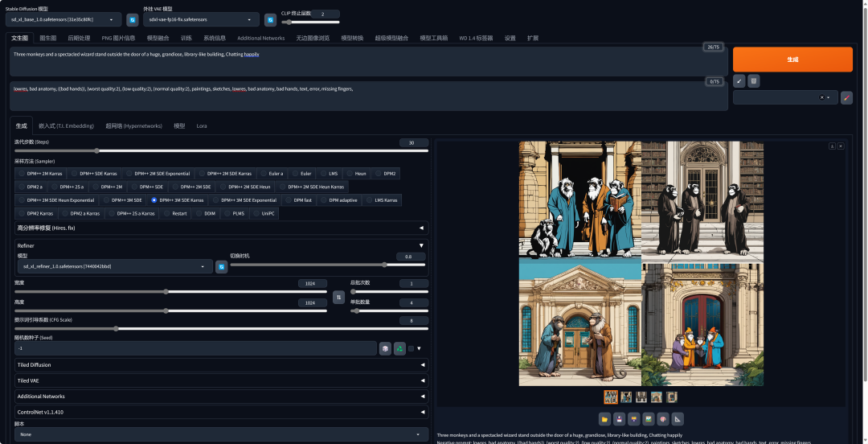Open the Stable Diffusion model dropdown
The height and width of the screenshot is (444, 868).
64,19
